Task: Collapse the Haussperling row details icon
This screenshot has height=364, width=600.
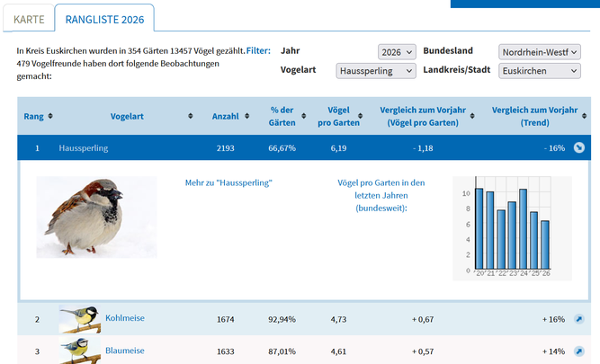Action: (x=580, y=148)
